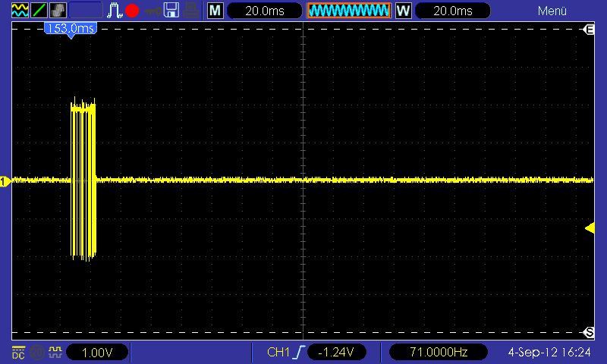Screen dimensions: 607x364
Task: Click the 4-Sep-12 16:24 date and time display
Action: click(549, 352)
